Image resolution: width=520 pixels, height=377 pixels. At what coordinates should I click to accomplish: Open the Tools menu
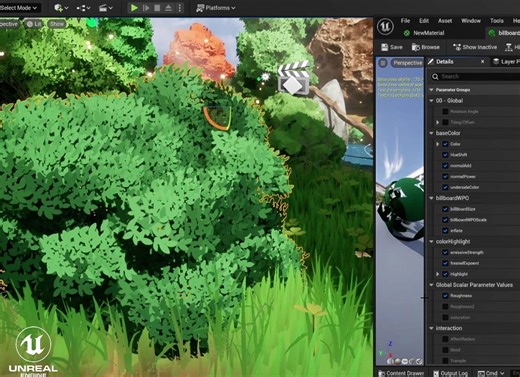click(x=497, y=21)
